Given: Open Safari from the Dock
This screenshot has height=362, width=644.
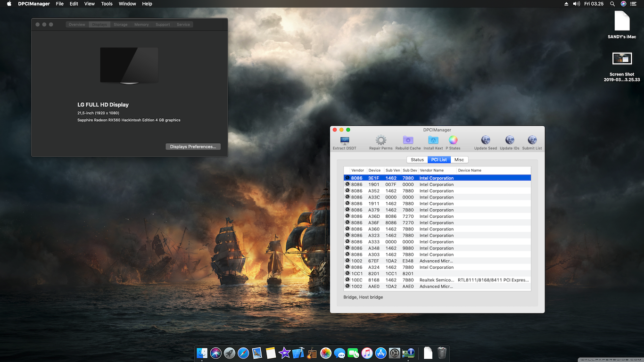Looking at the screenshot, I should [x=243, y=353].
